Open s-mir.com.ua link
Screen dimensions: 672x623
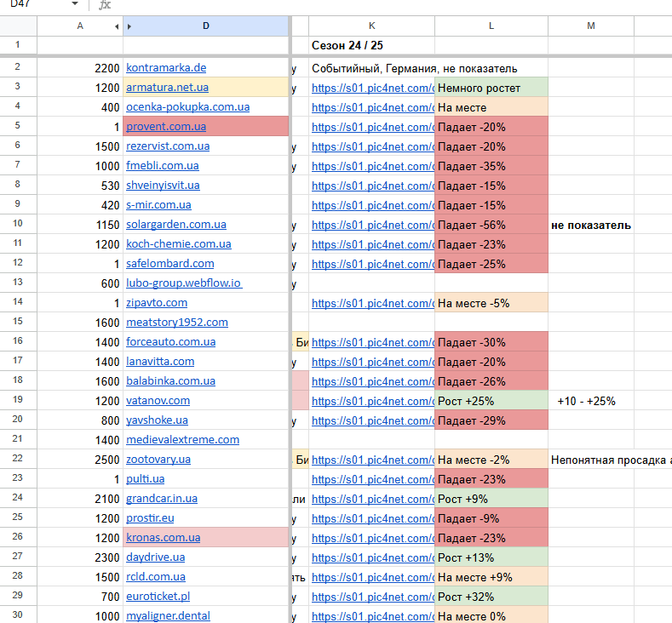[x=158, y=204]
